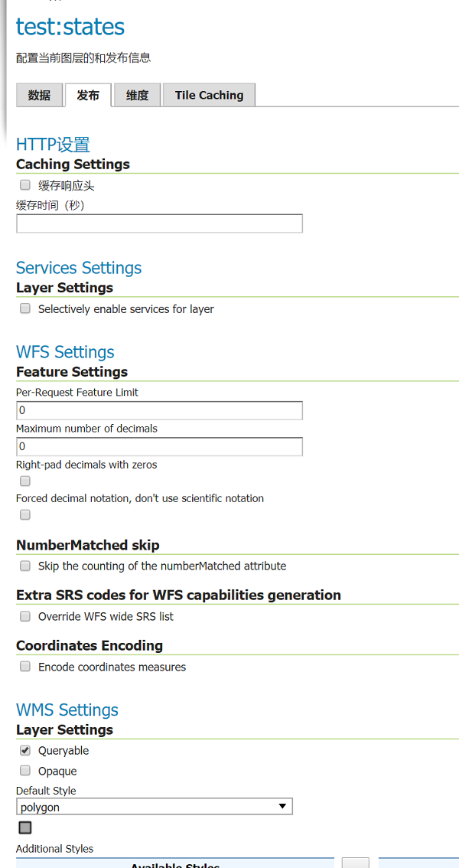
Task: Toggle Right-pad decimals with zeros checkbox
Action: pyautogui.click(x=25, y=481)
